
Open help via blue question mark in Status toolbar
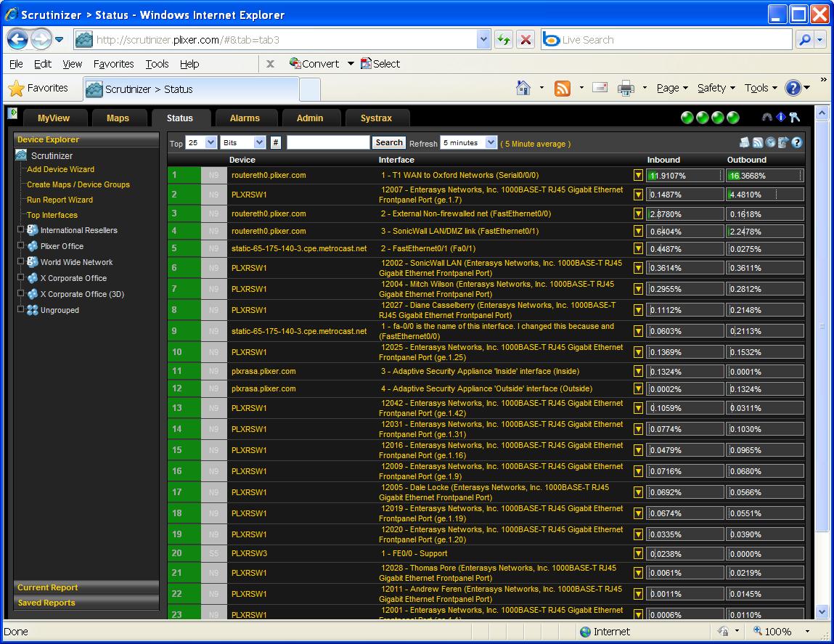click(x=797, y=142)
